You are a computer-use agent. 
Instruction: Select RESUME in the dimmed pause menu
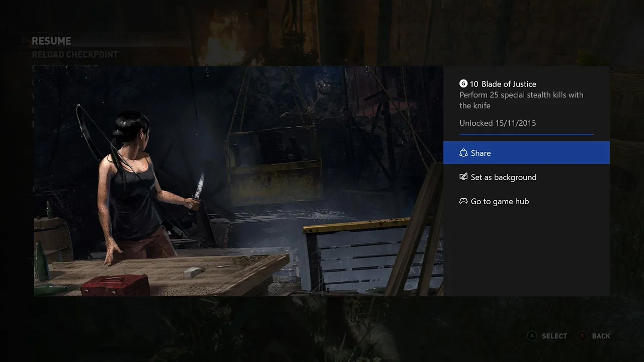pyautogui.click(x=51, y=41)
